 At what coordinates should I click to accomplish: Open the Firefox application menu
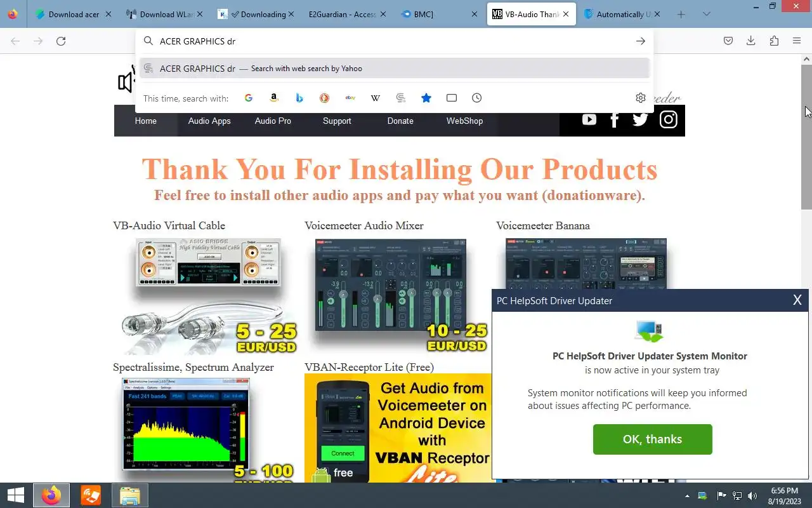(x=797, y=41)
